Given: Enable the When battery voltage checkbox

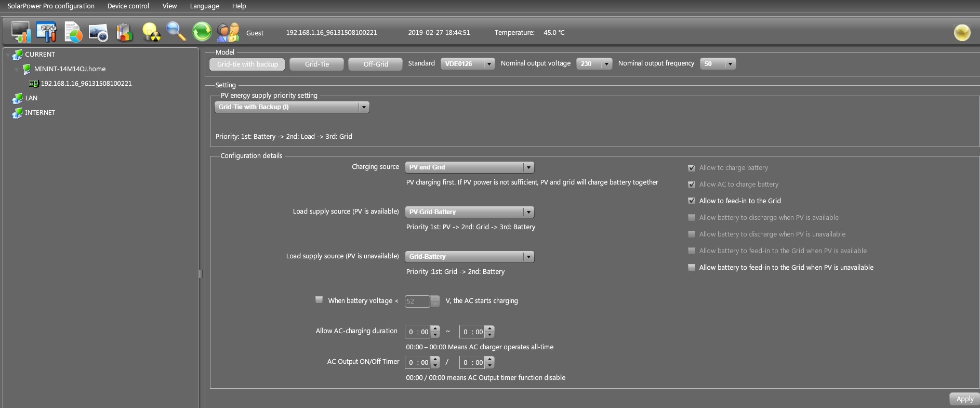Looking at the screenshot, I should point(319,300).
